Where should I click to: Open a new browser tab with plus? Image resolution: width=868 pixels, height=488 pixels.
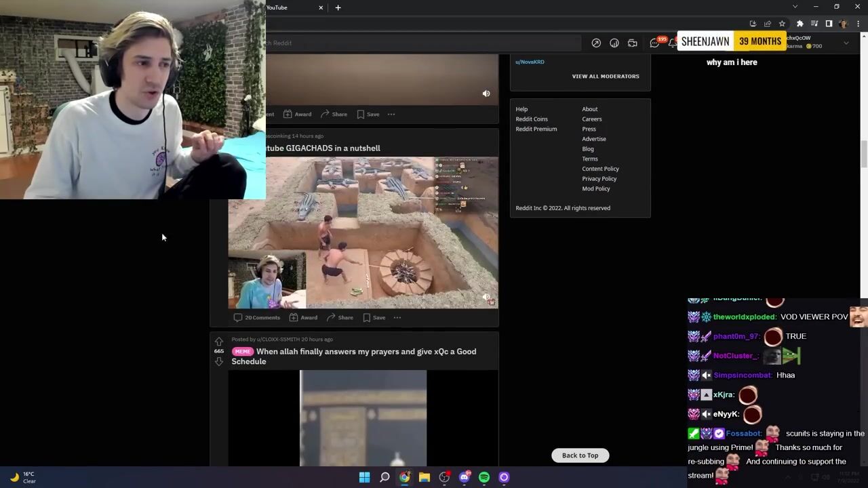coord(338,7)
